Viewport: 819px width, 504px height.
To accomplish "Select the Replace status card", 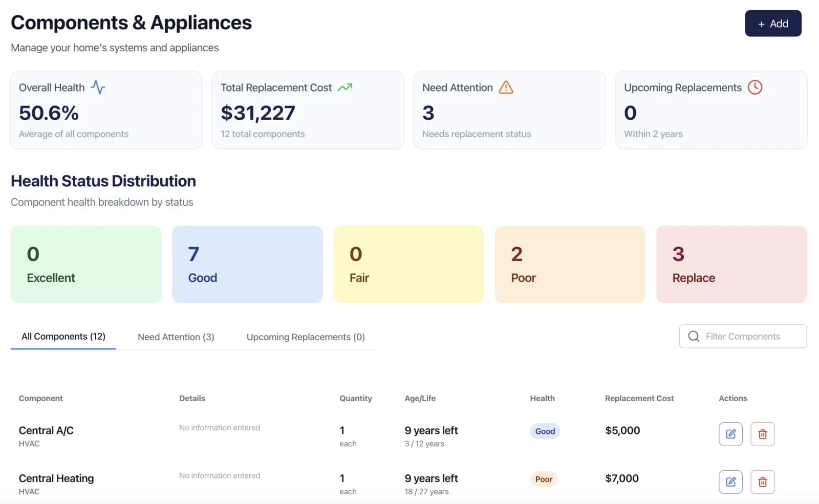I will coord(731,264).
